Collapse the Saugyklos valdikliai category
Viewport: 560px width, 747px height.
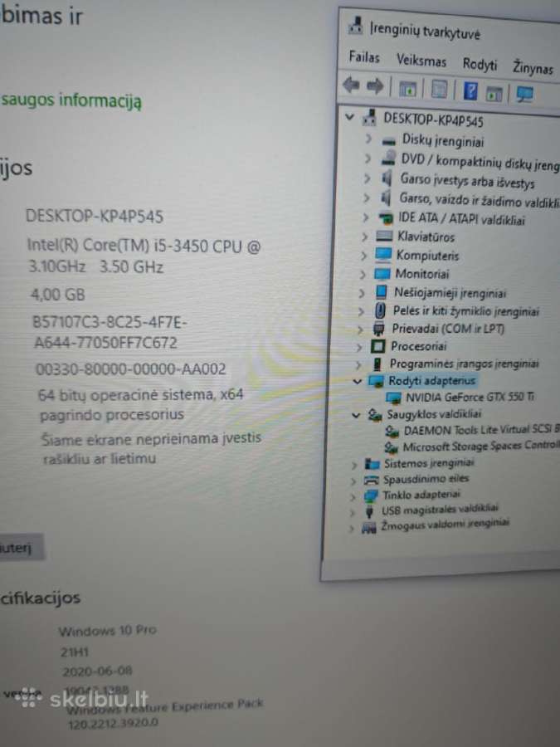(x=355, y=415)
